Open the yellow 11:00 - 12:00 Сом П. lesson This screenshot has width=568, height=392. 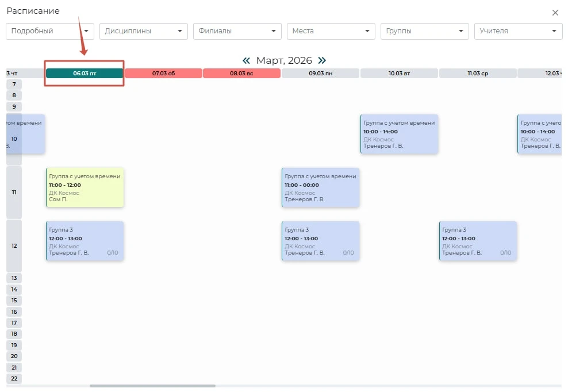85,187
